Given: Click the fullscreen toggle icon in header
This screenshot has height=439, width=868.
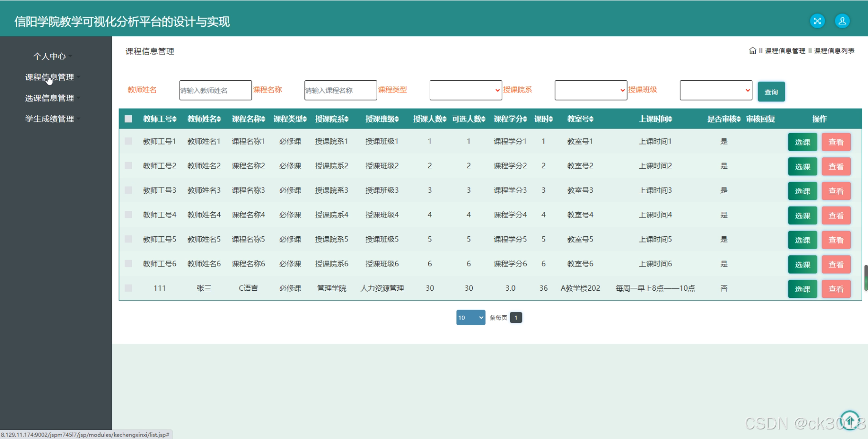Looking at the screenshot, I should click(817, 21).
